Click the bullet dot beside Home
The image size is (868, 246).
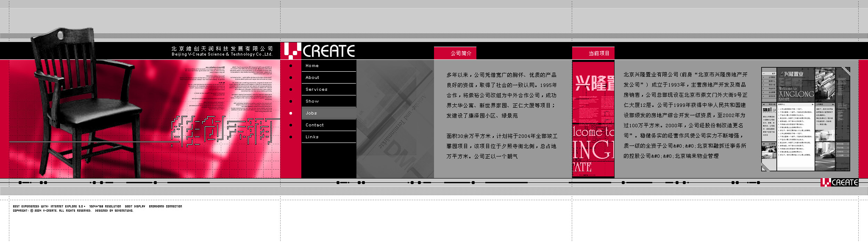(x=291, y=66)
